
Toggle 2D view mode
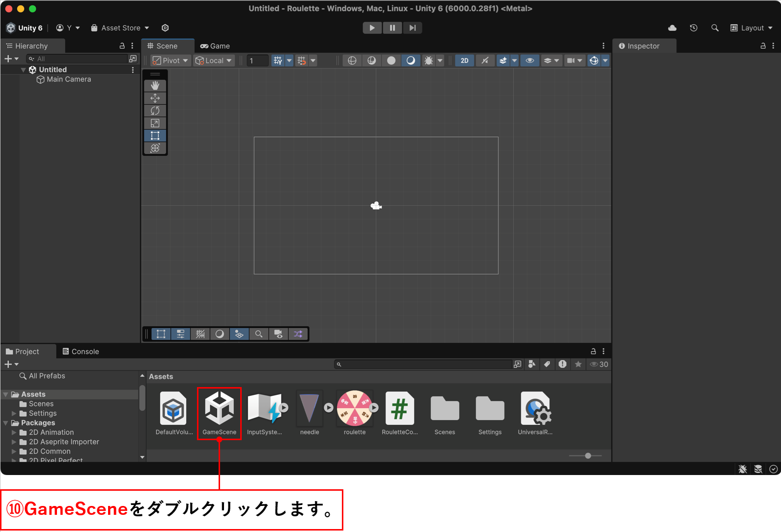coord(465,60)
